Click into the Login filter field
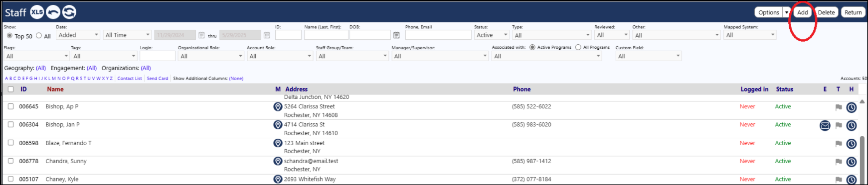The image size is (868, 185). coord(158,56)
